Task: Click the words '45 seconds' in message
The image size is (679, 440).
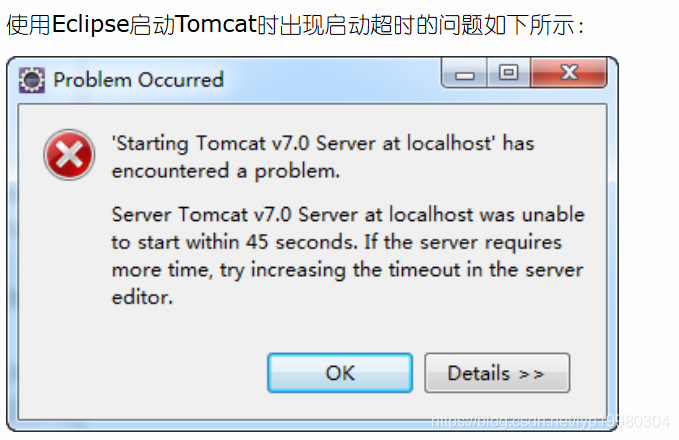Action: click(x=301, y=242)
